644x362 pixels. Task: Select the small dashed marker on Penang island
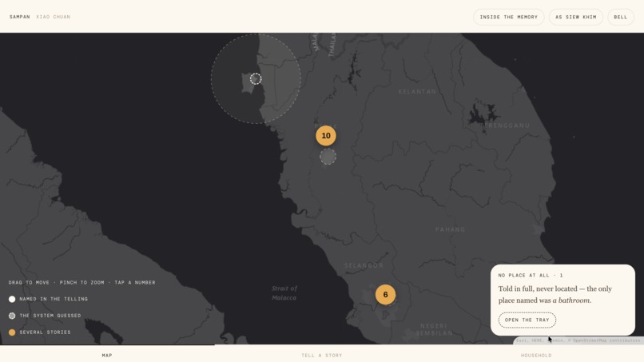(256, 78)
